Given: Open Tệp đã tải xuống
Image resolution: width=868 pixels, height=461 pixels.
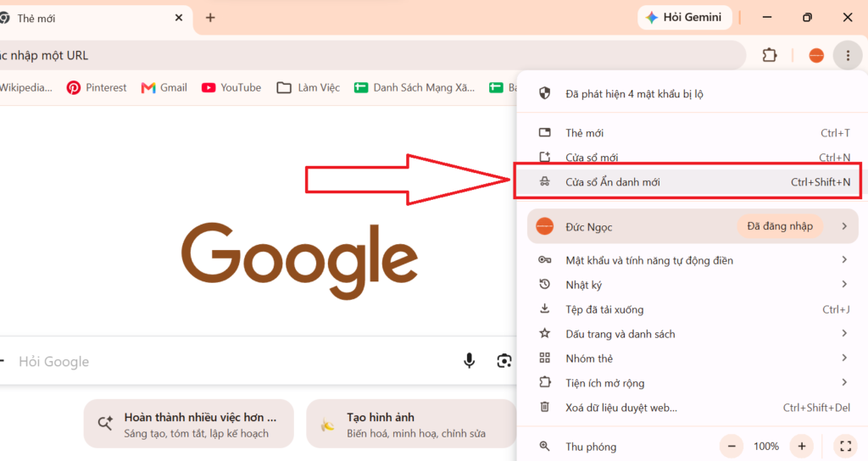Looking at the screenshot, I should click(692, 309).
